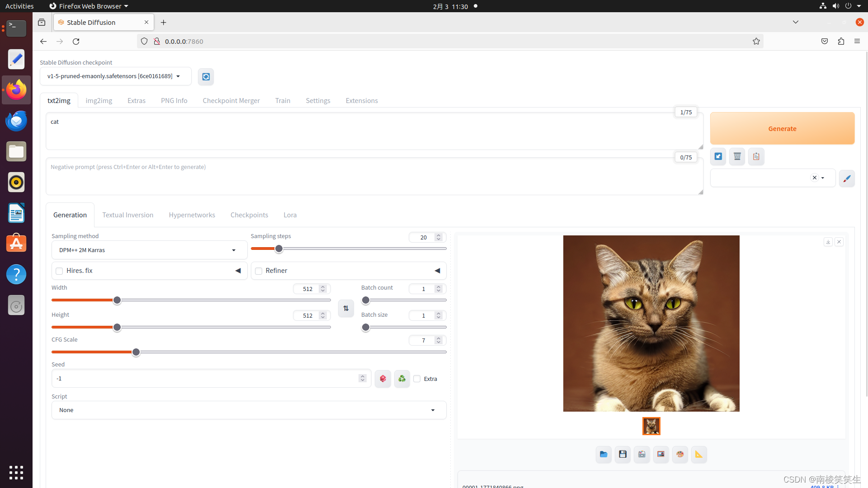
Task: Expand the styles dropdown arrow
Action: [x=823, y=178]
